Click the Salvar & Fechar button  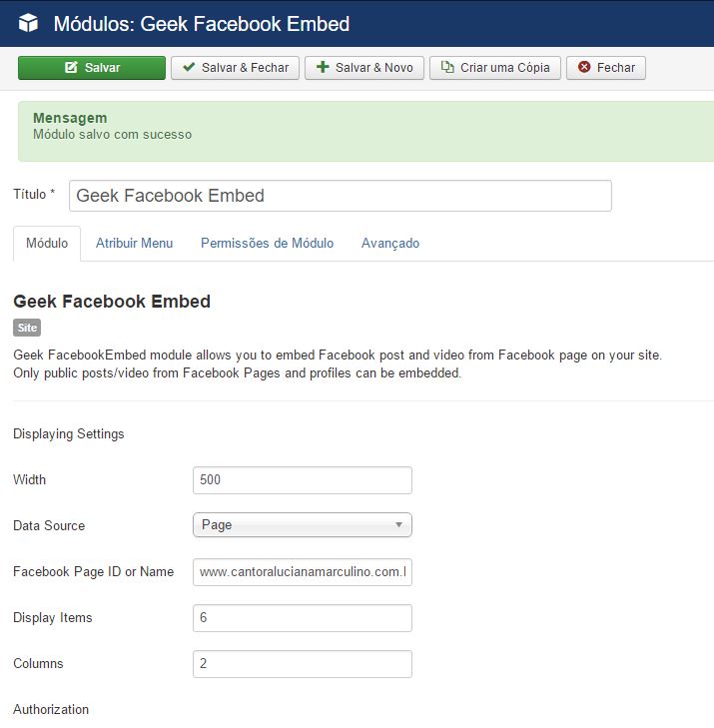235,68
